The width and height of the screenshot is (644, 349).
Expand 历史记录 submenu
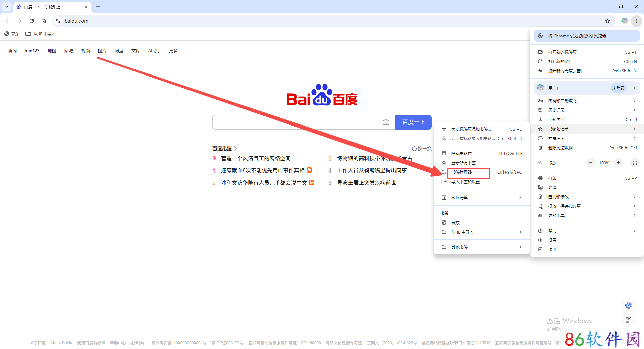[x=587, y=110]
